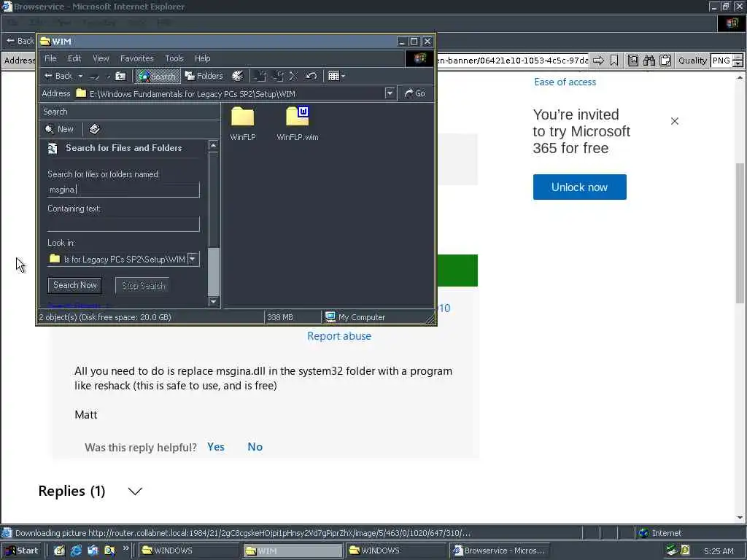Toggle the Search pane button in WIM toolbar
This screenshot has height=560, width=747.
[x=158, y=76]
